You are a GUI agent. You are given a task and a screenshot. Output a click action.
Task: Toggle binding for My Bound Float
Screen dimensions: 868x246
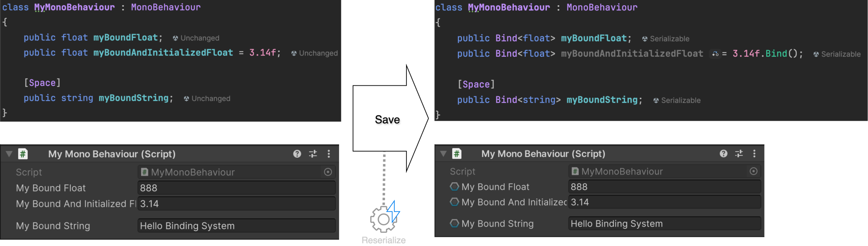point(454,187)
